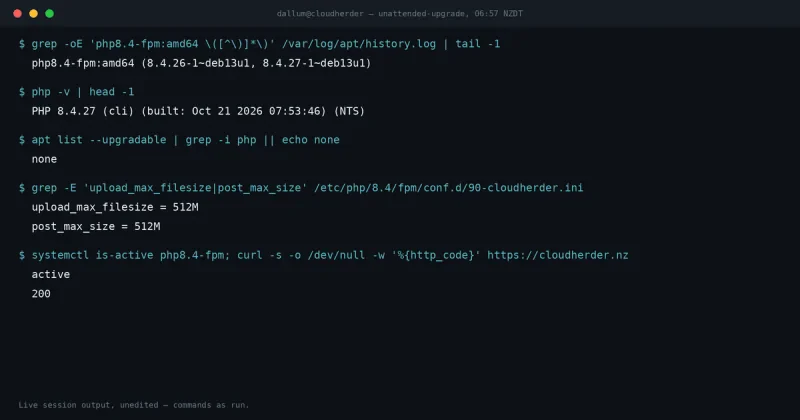Screen dimensions: 800x420
Task: Minimize the window with the yellow button
Action: [34, 14]
